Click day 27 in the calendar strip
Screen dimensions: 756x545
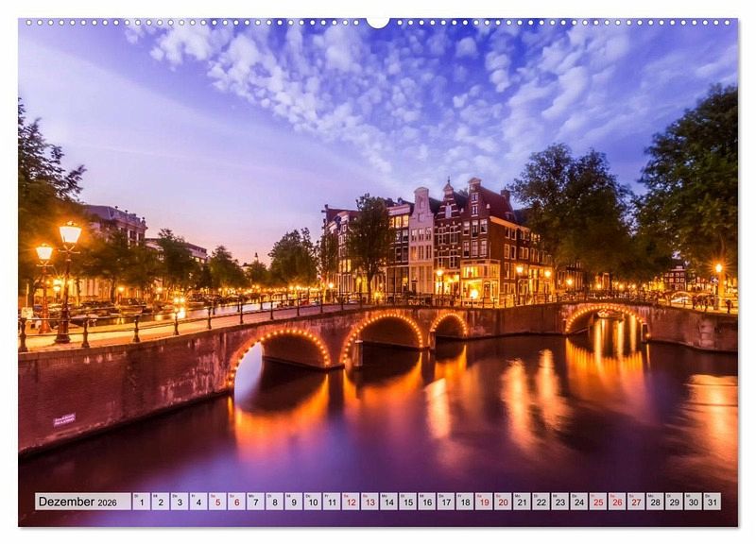pos(635,502)
